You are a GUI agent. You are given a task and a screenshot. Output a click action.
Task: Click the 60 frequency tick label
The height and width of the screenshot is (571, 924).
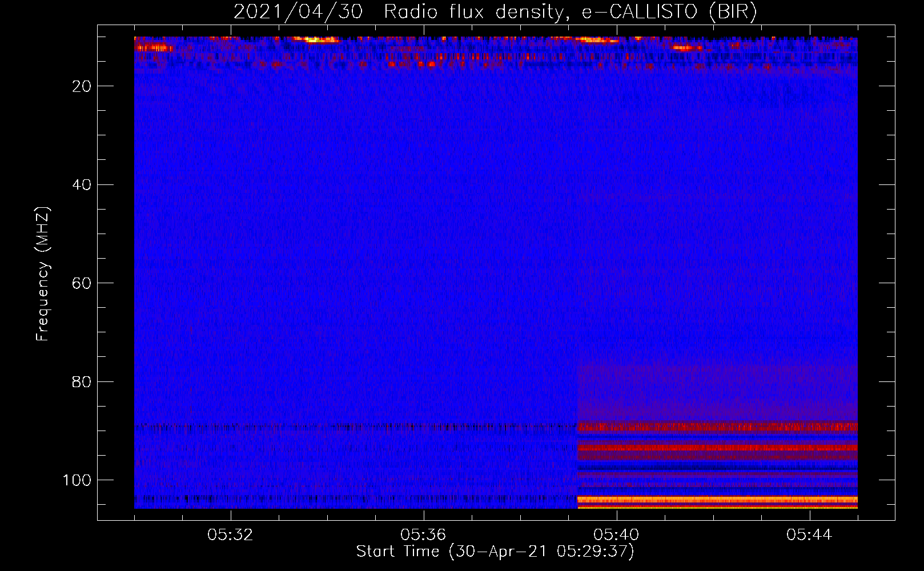click(x=82, y=283)
